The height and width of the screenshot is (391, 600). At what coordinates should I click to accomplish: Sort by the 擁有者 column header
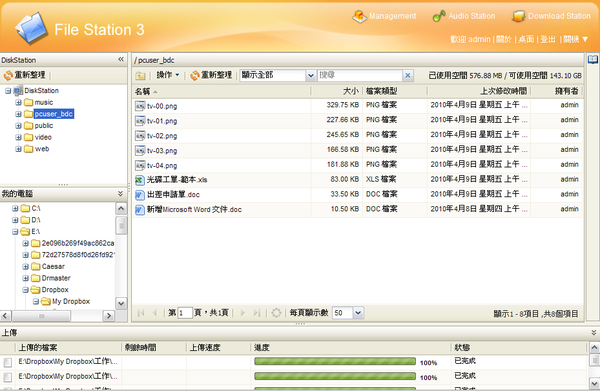557,91
